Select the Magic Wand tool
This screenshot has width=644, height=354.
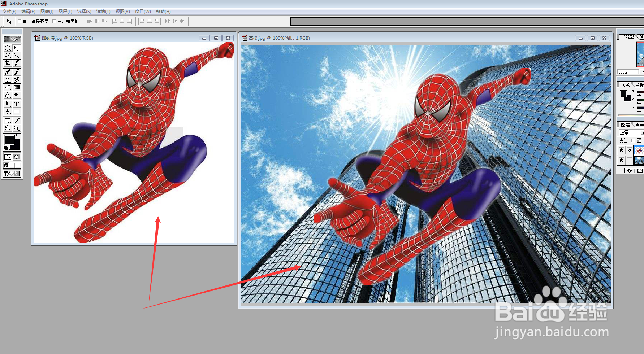tap(17, 56)
